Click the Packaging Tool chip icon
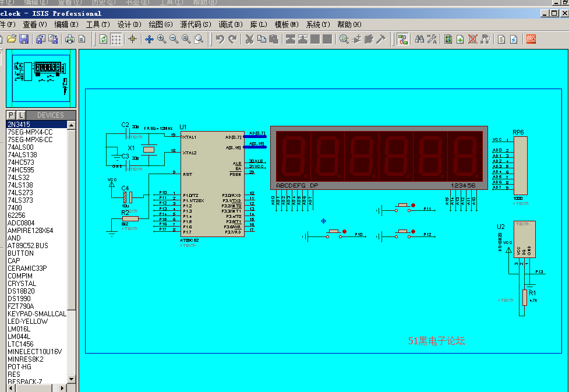 369,39
